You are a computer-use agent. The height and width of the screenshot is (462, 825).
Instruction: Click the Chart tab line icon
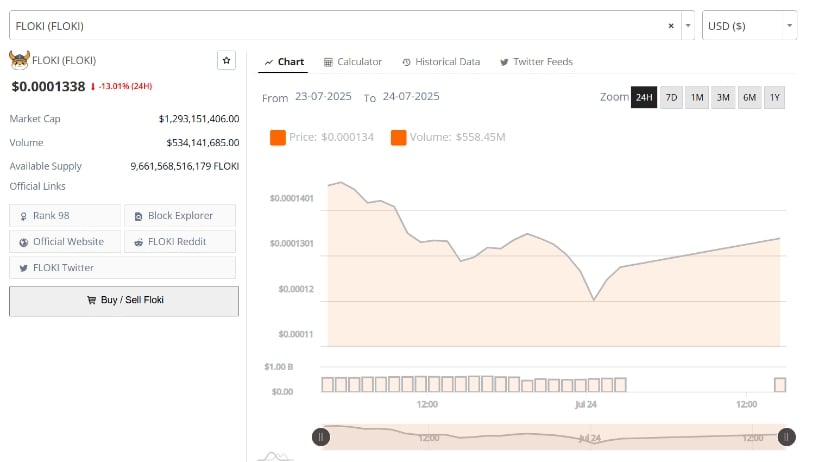[269, 63]
